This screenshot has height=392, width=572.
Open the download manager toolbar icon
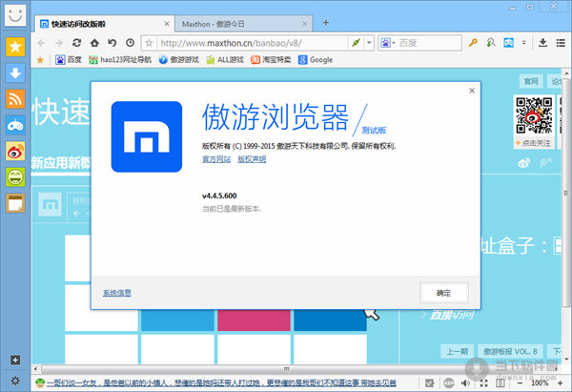[x=542, y=43]
